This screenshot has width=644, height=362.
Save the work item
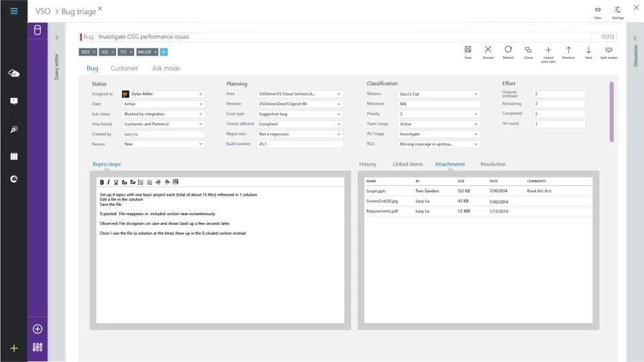point(468,52)
